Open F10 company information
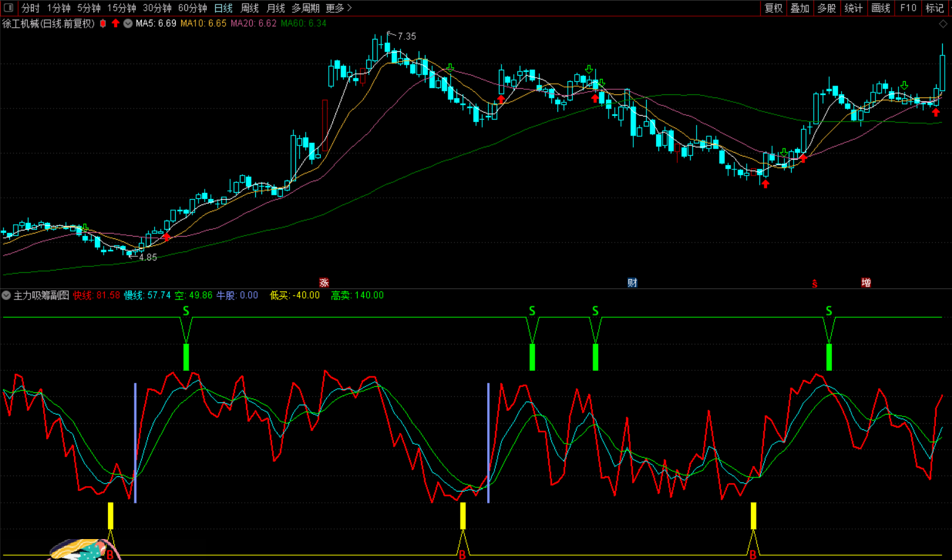This screenshot has height=560, width=952. (908, 8)
